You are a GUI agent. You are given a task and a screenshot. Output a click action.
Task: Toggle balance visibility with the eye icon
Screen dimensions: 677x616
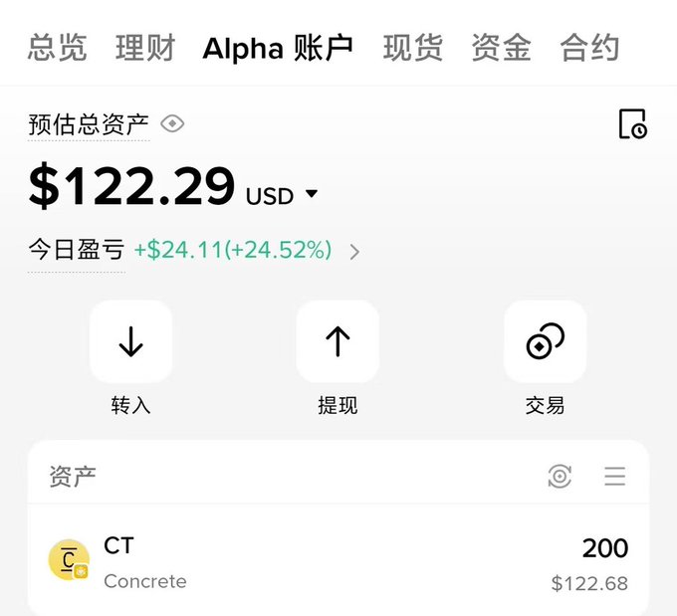pos(172,123)
